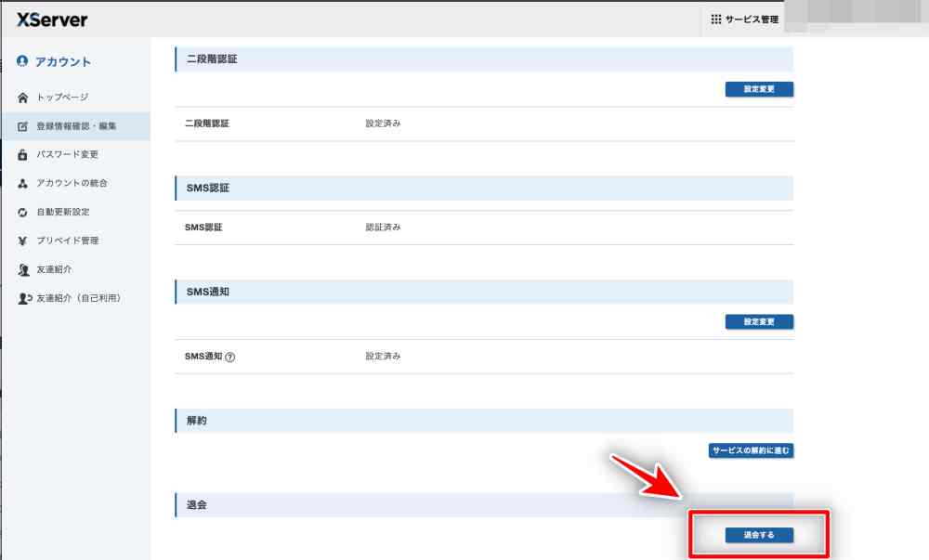Image resolution: width=929 pixels, height=560 pixels.
Task: Click the home icon beside トップページ
Action: (x=23, y=98)
